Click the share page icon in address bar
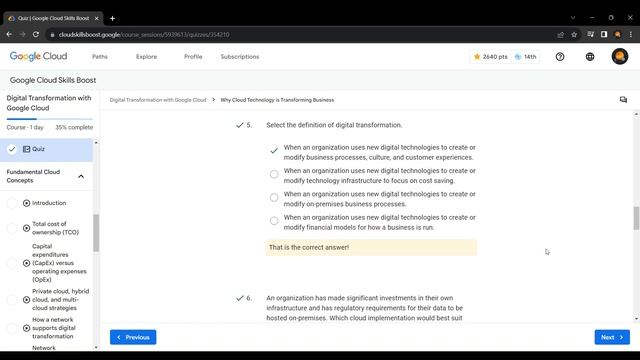The width and height of the screenshot is (640, 360). point(561,35)
